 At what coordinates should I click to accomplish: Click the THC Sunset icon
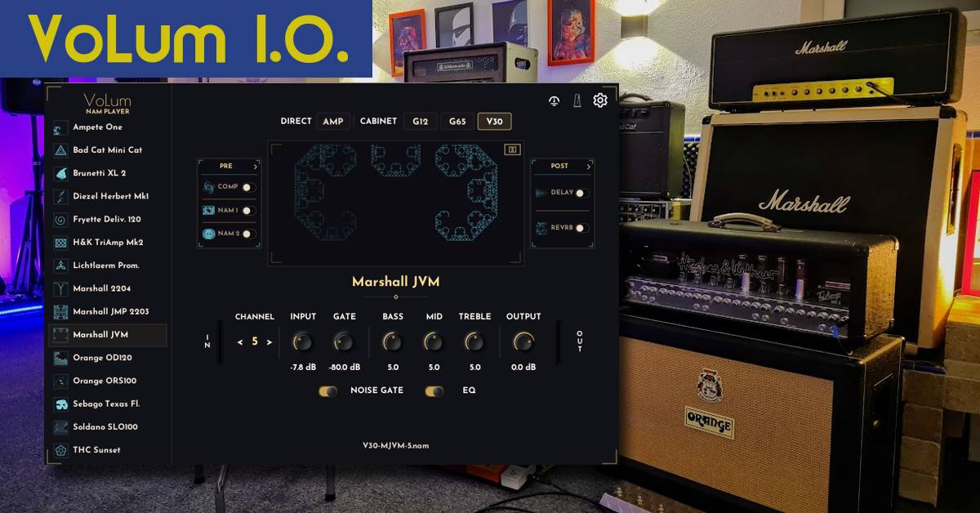click(x=60, y=450)
